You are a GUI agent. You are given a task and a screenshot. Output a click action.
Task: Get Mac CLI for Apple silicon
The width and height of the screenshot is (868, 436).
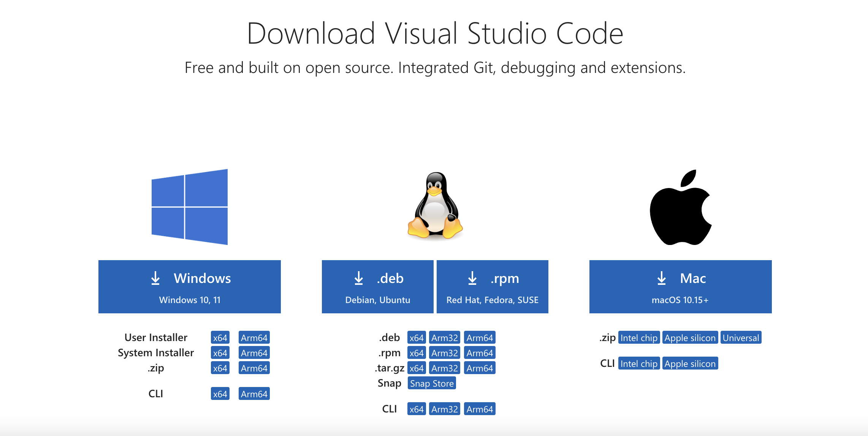[690, 363]
